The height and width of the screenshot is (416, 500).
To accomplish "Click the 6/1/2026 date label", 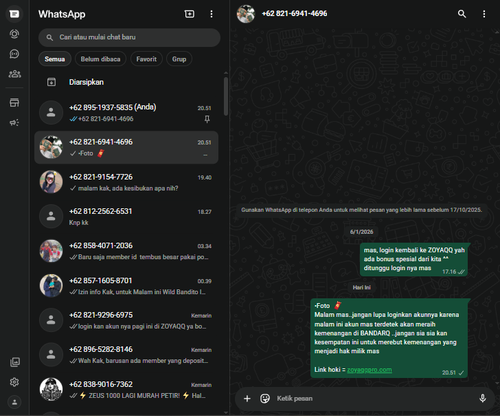I will coord(361,232).
